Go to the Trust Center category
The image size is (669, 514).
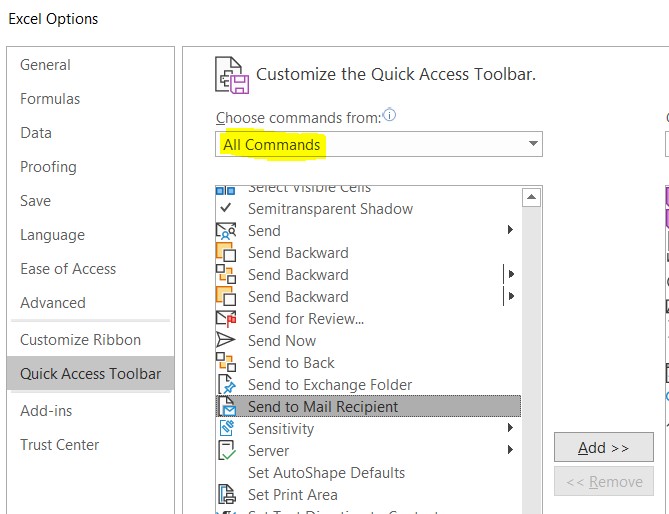[60, 445]
